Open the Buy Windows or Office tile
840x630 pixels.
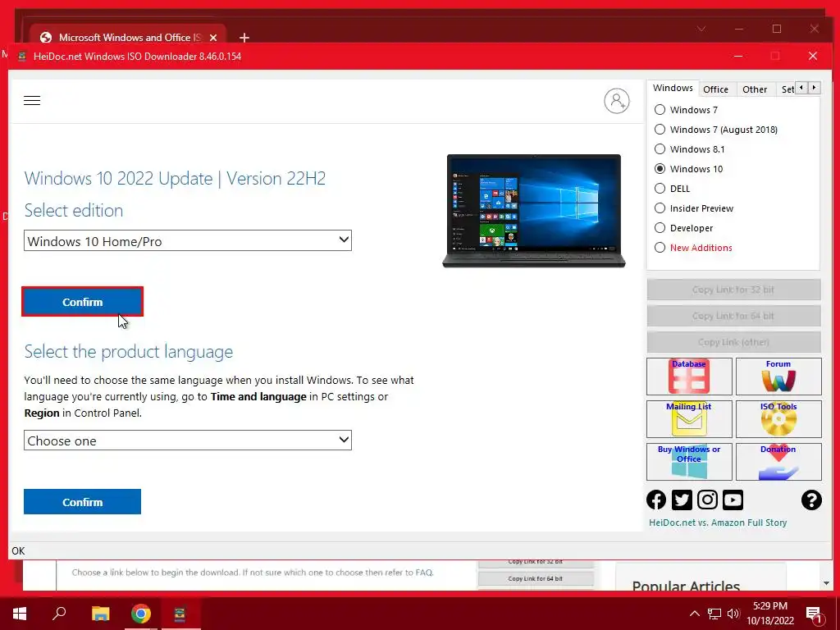pos(689,462)
